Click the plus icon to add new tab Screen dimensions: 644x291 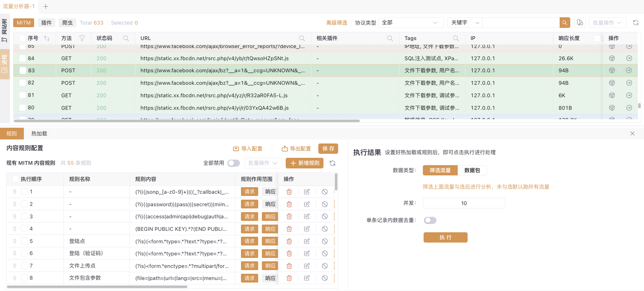click(x=45, y=6)
